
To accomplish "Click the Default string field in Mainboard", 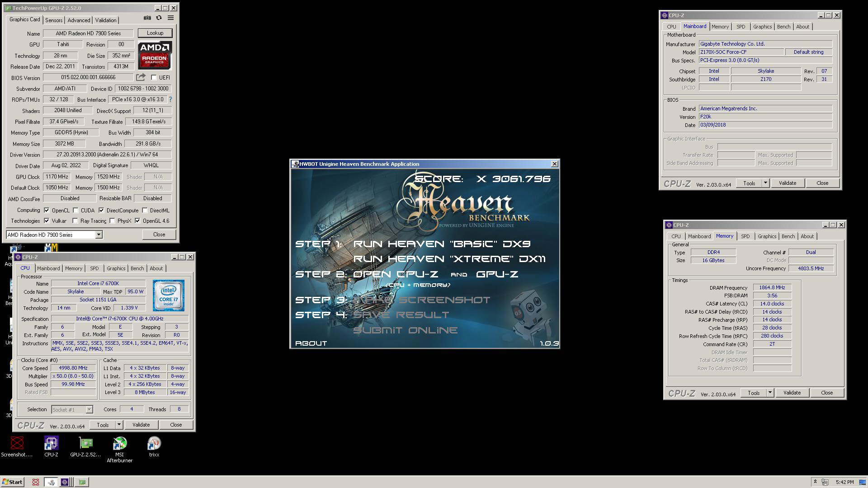I will click(x=808, y=52).
